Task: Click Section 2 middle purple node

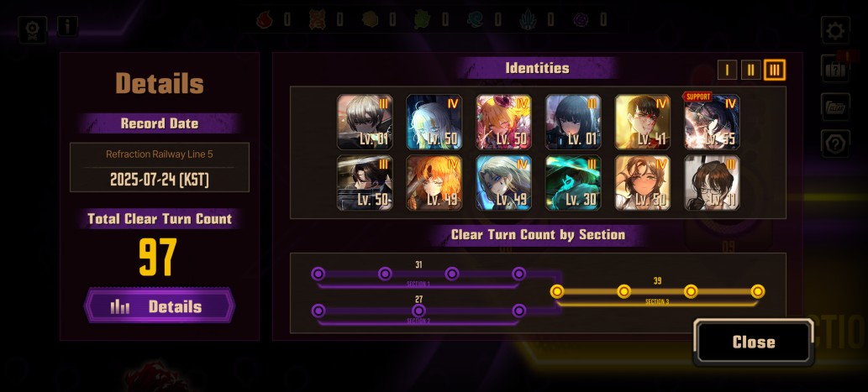Action: [x=418, y=311]
